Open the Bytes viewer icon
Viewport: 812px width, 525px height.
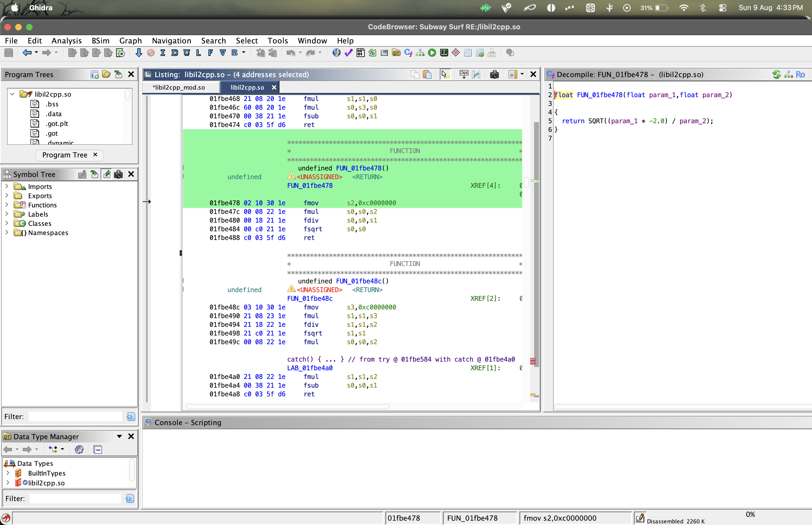tap(360, 53)
